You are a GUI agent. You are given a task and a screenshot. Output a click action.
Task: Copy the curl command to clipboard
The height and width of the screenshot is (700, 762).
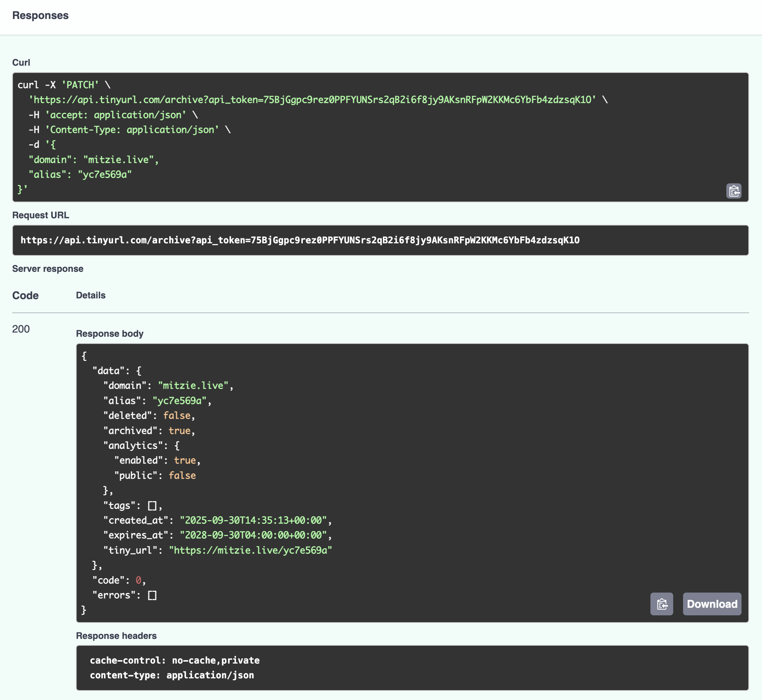734,191
